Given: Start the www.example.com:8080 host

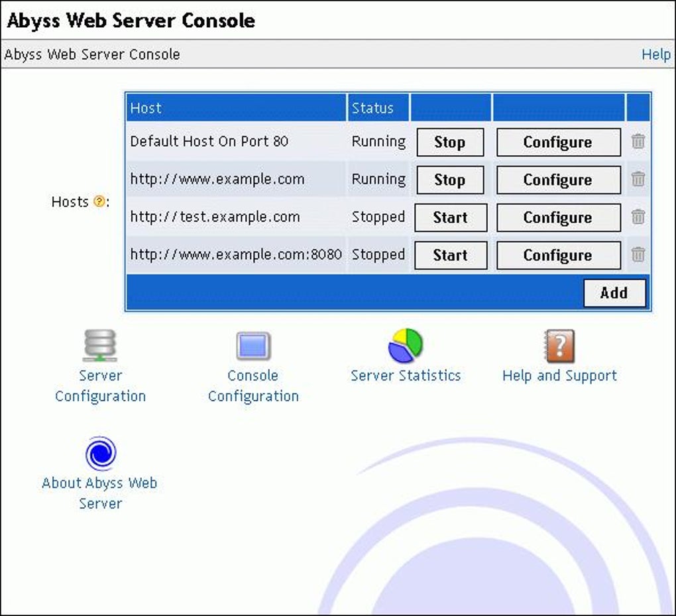Looking at the screenshot, I should [x=451, y=255].
